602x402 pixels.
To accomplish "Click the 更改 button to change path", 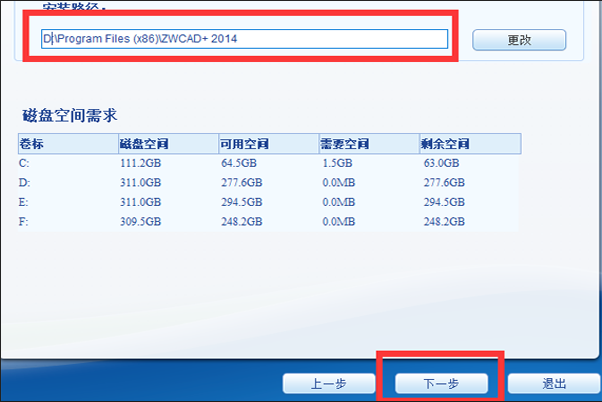I will tap(519, 40).
